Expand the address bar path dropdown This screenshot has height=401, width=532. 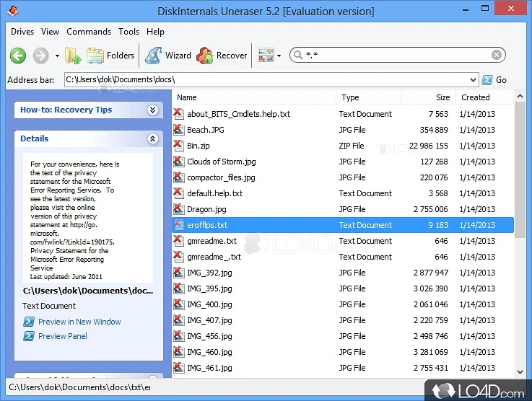473,80
